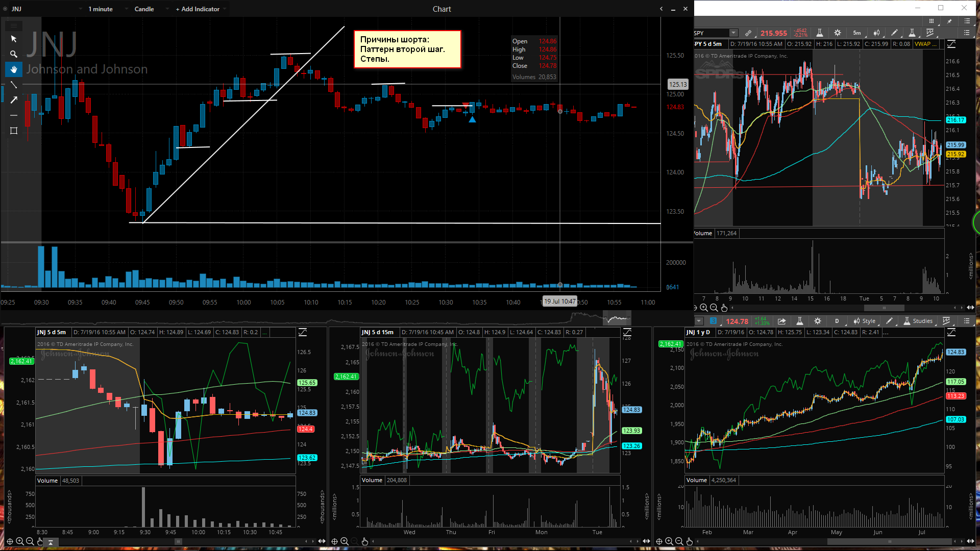Click the 124.78 JNJ last price
This screenshot has width=980, height=551.
click(737, 321)
